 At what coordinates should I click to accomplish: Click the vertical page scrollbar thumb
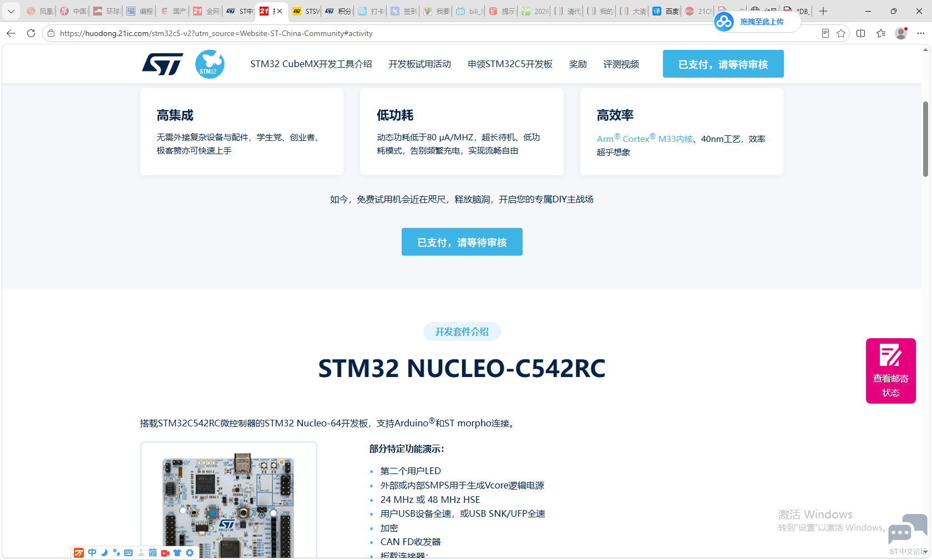[925, 139]
